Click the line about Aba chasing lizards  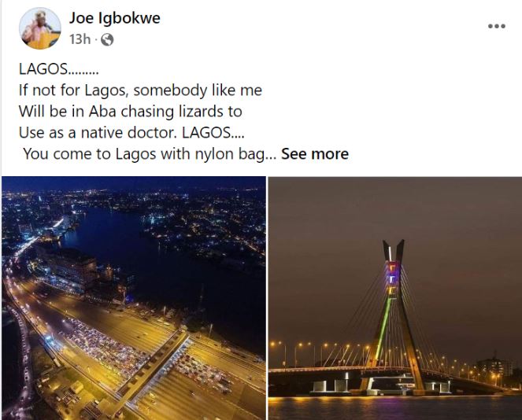tap(130, 112)
